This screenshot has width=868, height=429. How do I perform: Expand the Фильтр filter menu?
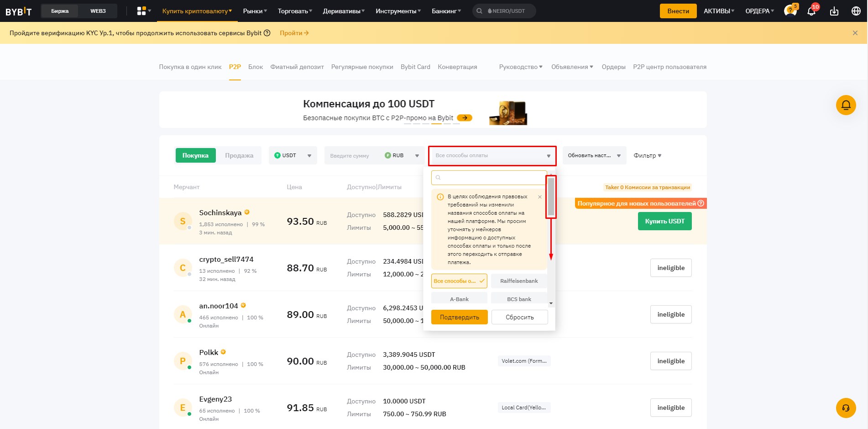click(x=648, y=155)
